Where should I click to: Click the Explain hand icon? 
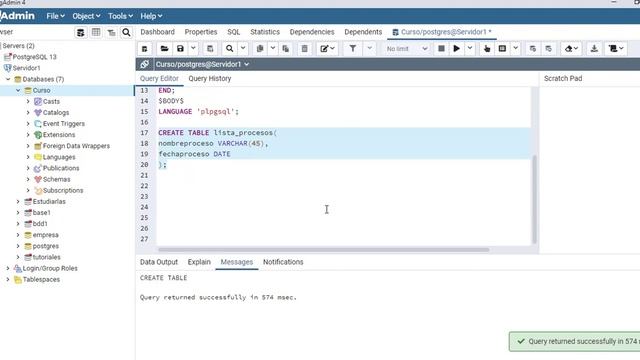(x=487, y=49)
